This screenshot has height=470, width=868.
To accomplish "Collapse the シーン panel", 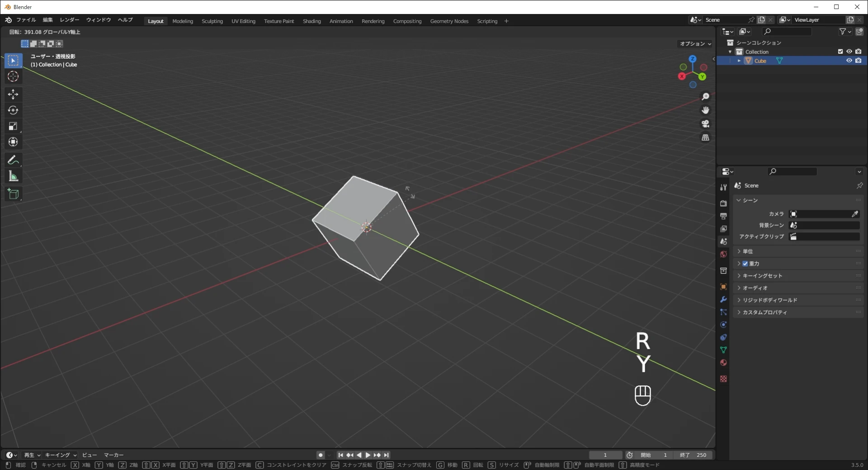I will point(798,200).
